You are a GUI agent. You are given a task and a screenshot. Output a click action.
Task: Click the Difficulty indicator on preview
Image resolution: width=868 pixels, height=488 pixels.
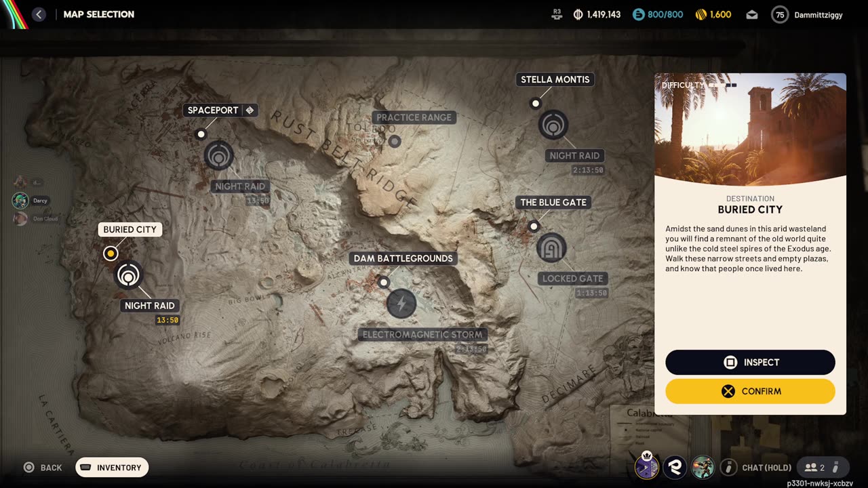click(699, 85)
